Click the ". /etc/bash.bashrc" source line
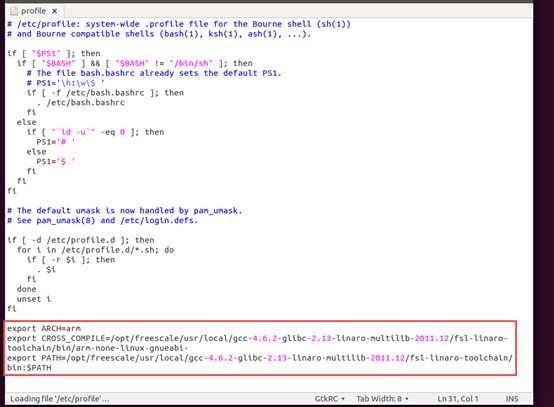Viewport: 554px width, 407px height. (81, 103)
